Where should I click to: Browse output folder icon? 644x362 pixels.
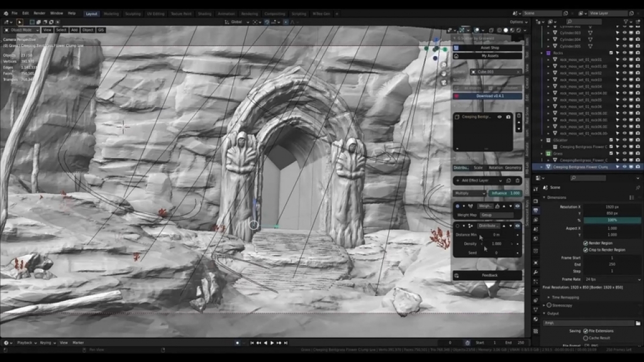638,324
